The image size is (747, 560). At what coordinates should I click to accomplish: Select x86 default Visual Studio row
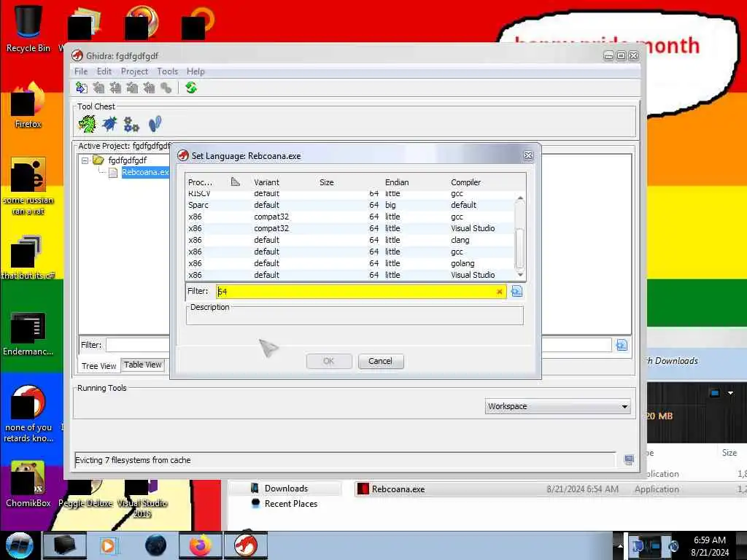(350, 275)
